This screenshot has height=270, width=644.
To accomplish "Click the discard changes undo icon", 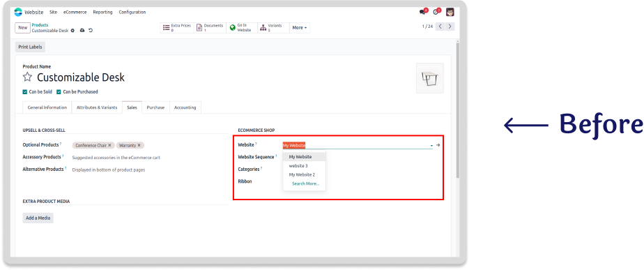I will click(x=91, y=31).
